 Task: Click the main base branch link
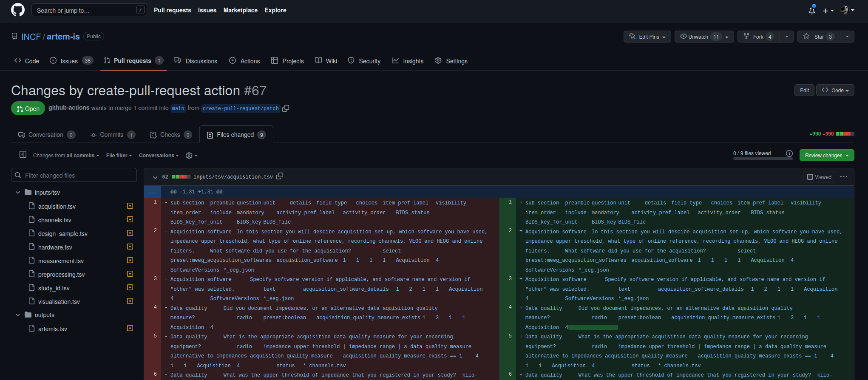178,108
